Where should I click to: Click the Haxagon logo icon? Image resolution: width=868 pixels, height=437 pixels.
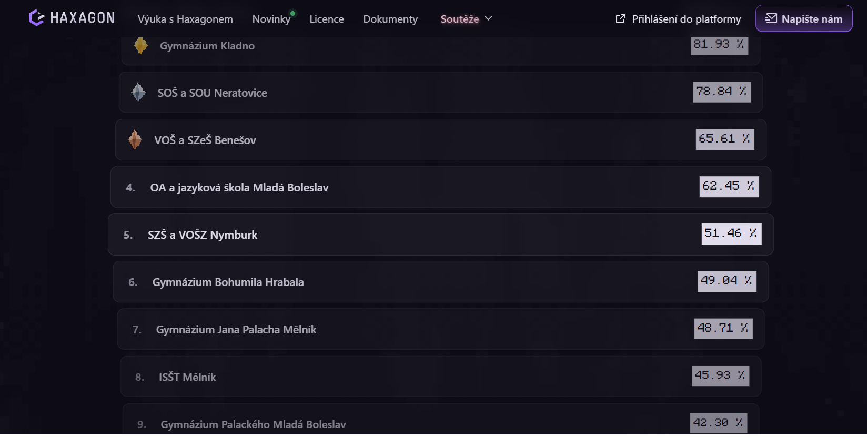(36, 18)
